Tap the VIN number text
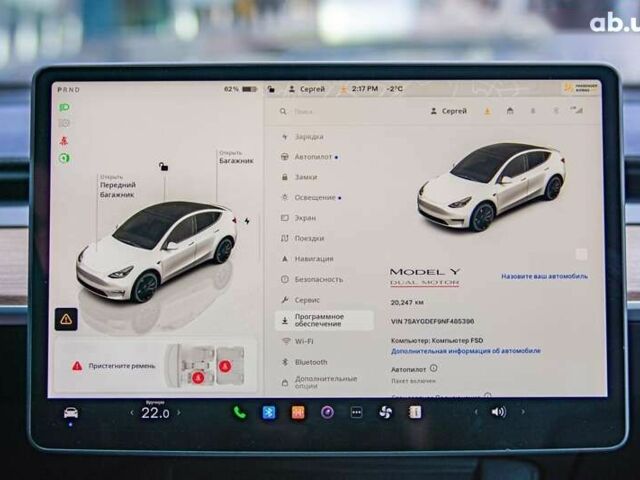This screenshot has width=640, height=480. [x=433, y=322]
